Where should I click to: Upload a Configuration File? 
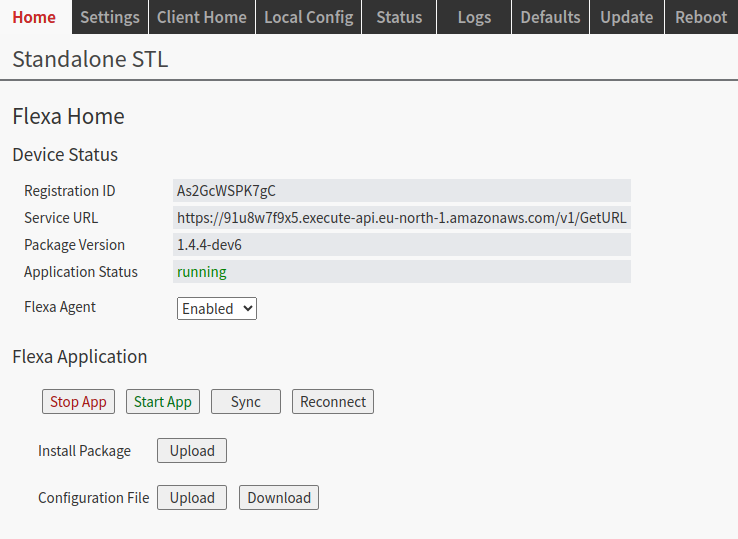coord(192,498)
